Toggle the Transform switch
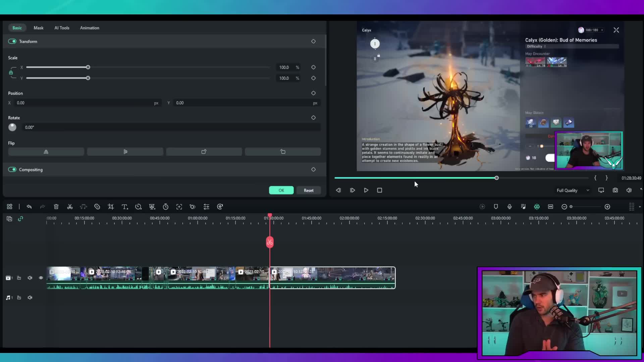 (x=12, y=41)
